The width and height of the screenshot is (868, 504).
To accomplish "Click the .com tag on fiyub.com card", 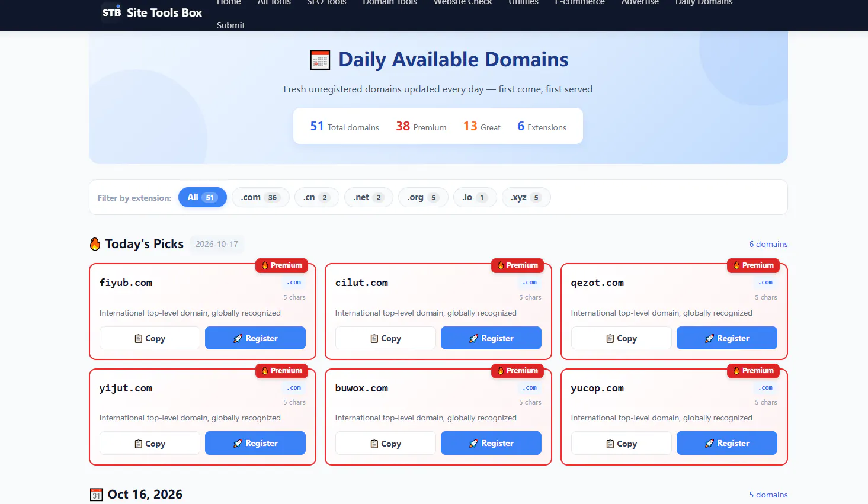I will (x=294, y=283).
